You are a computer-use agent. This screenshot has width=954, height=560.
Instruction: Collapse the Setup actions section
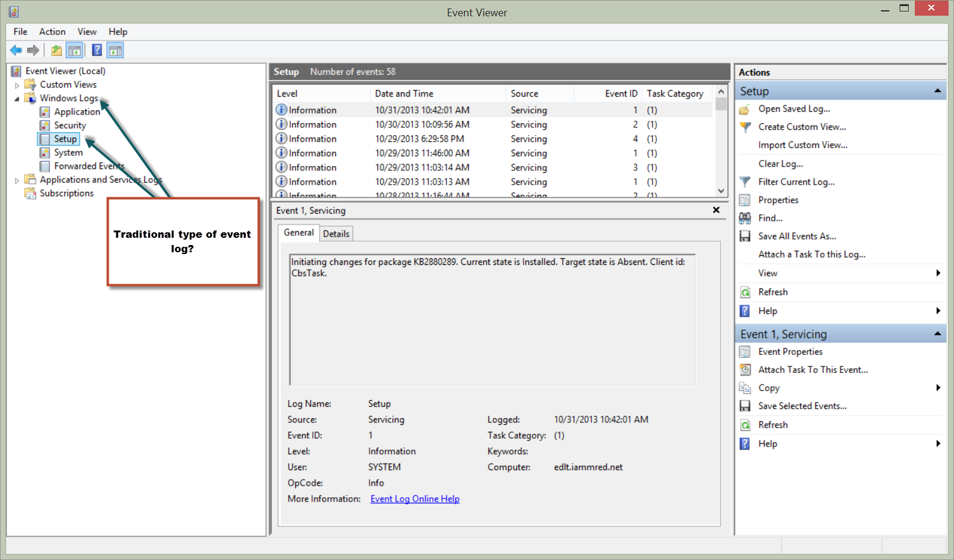tap(938, 91)
